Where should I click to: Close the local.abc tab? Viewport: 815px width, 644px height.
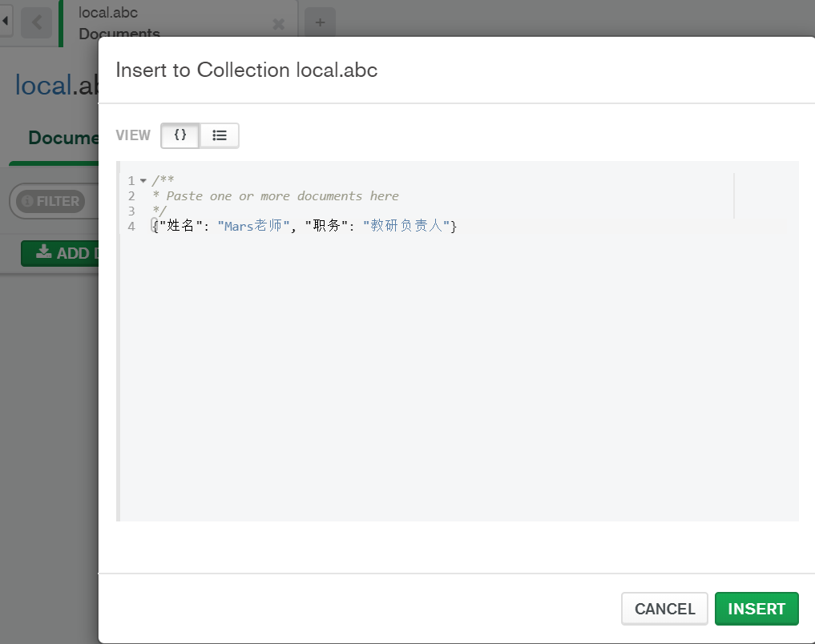pos(279,24)
